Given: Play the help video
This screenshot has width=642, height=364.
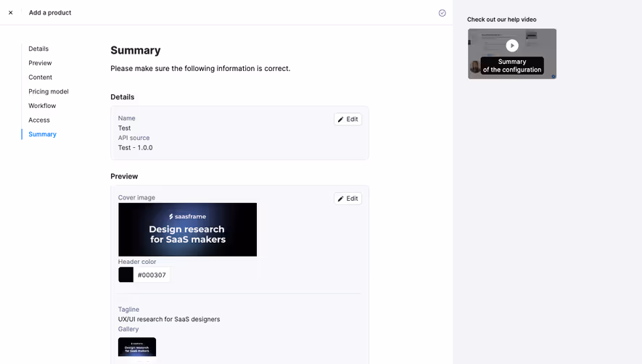Looking at the screenshot, I should point(512,46).
